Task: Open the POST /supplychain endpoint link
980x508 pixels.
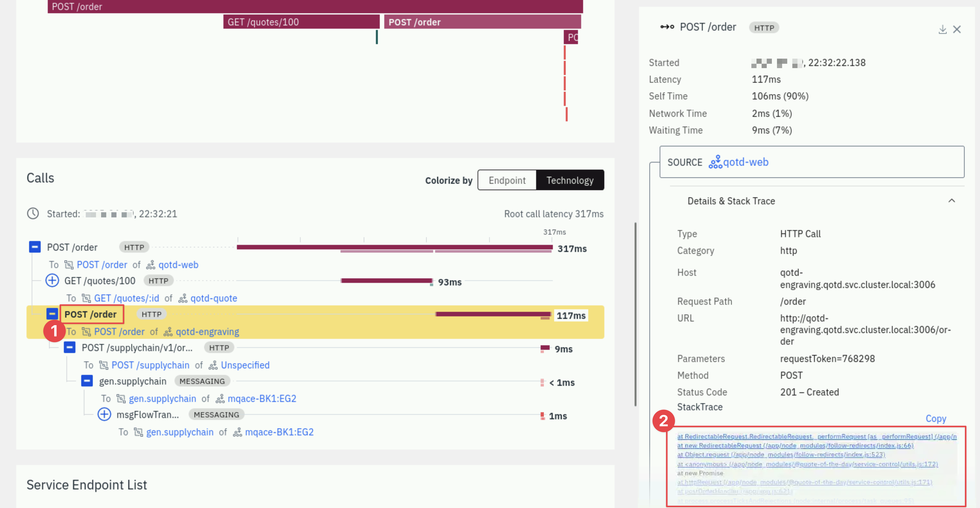Action: pyautogui.click(x=150, y=365)
